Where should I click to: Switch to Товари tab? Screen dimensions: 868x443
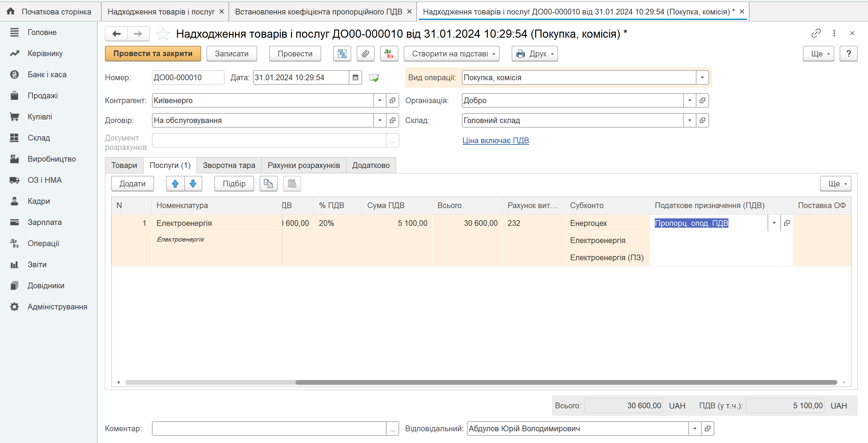click(124, 165)
